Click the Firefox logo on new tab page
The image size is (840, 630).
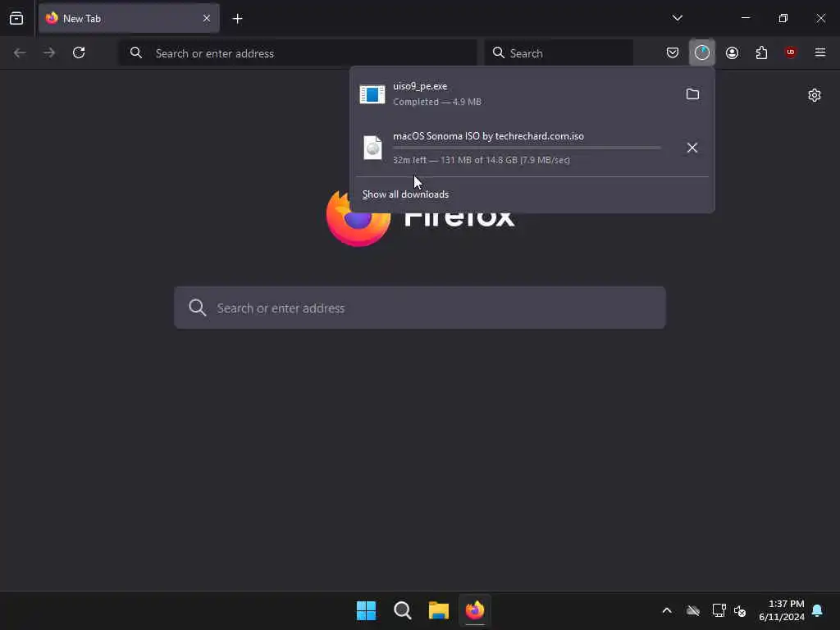click(x=358, y=217)
